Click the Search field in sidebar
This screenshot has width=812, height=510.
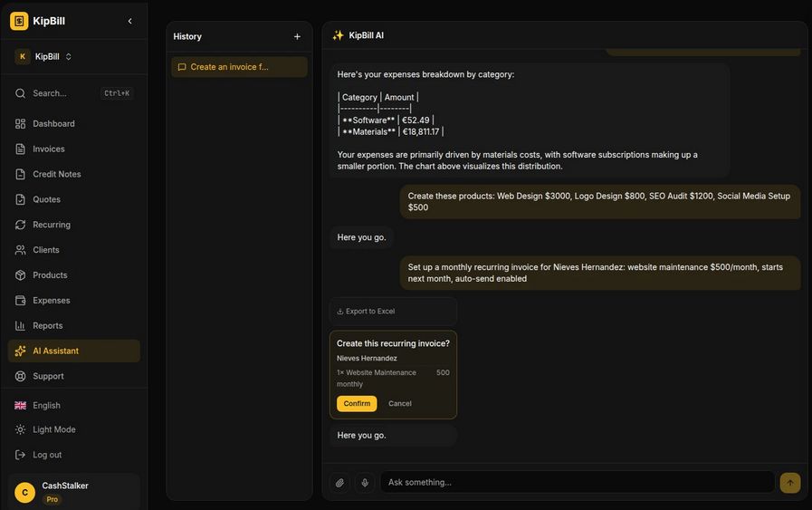pos(74,93)
